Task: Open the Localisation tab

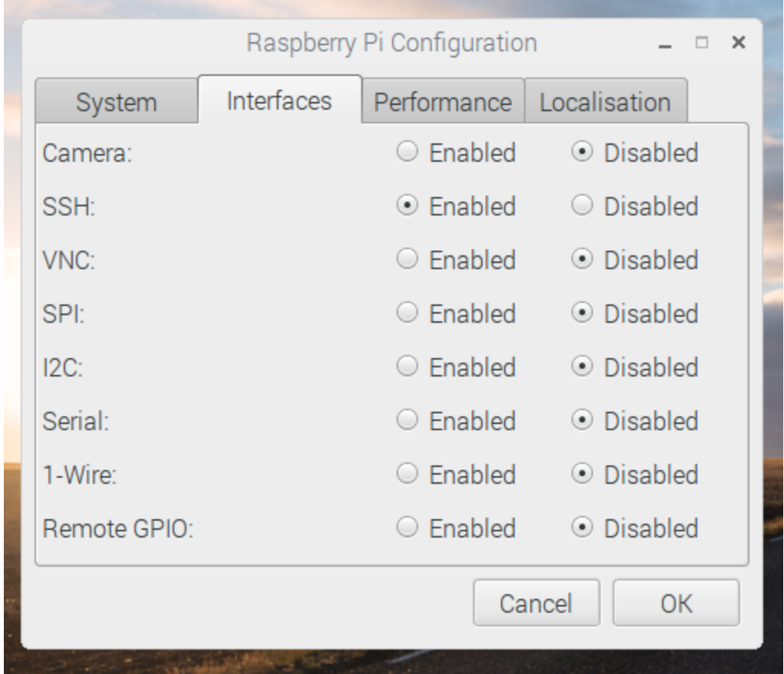Action: 605,101
